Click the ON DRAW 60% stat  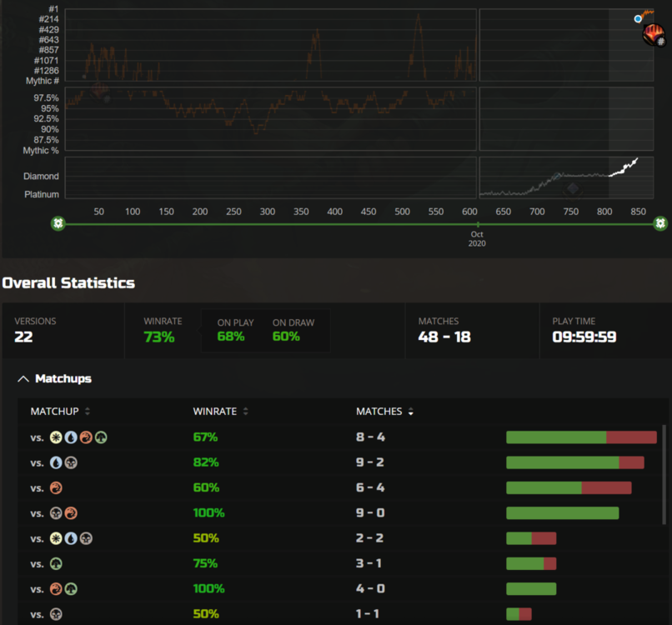(286, 331)
